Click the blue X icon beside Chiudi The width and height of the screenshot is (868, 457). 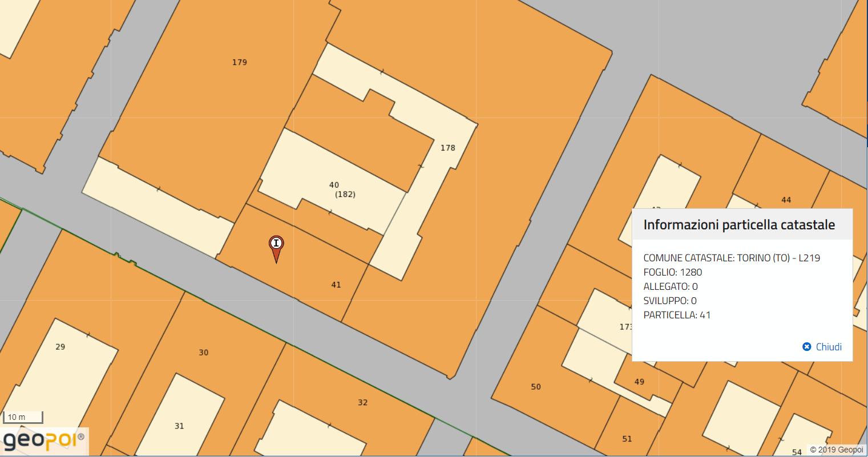[806, 347]
